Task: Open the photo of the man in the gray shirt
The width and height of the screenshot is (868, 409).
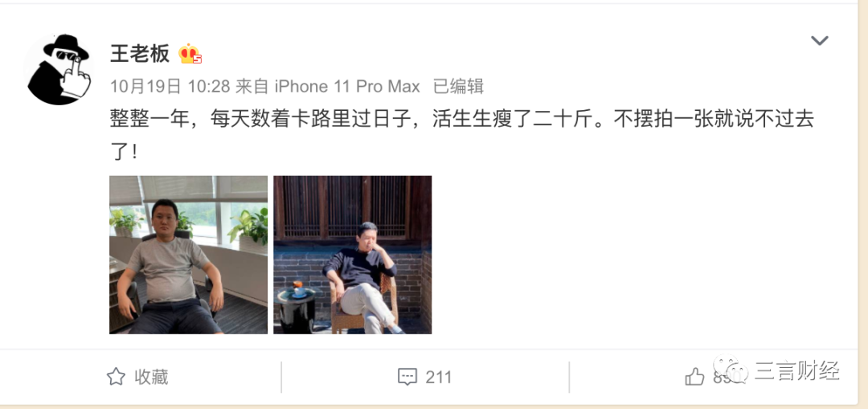Action: coord(188,255)
